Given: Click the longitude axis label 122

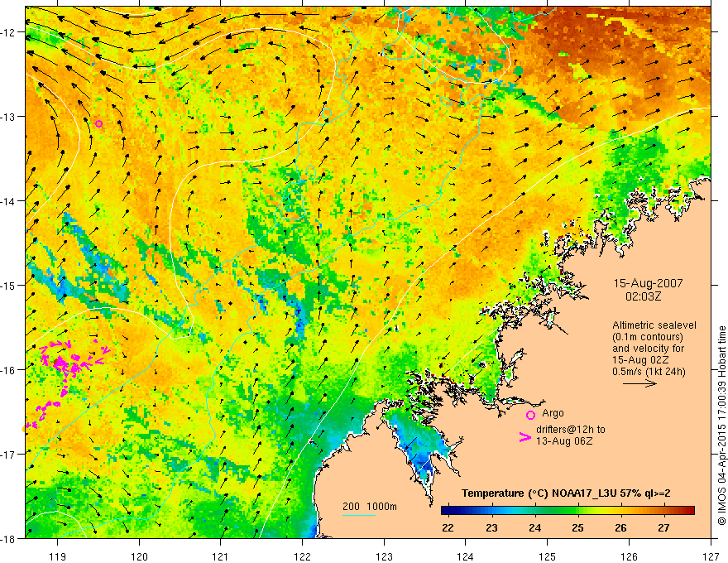Looking at the screenshot, I should [302, 557].
